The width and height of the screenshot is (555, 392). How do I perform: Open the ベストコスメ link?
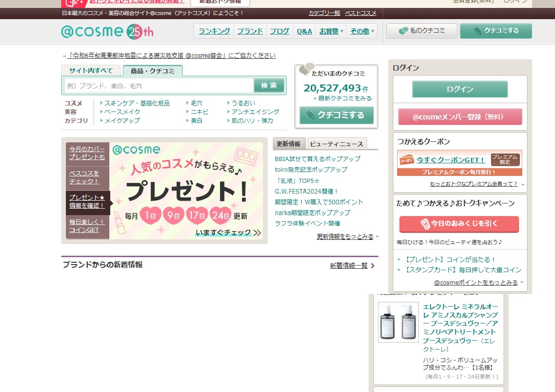[x=360, y=13]
